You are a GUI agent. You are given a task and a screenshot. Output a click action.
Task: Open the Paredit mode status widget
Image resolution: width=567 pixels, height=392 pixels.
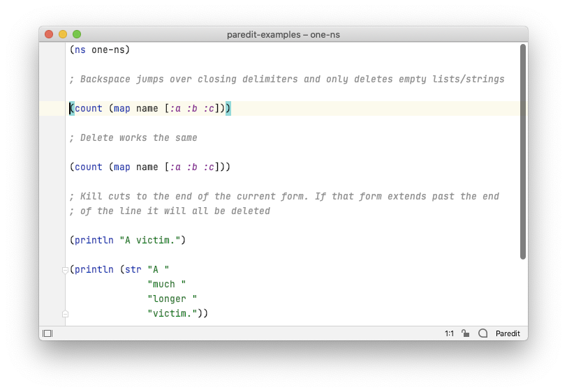[x=508, y=333]
